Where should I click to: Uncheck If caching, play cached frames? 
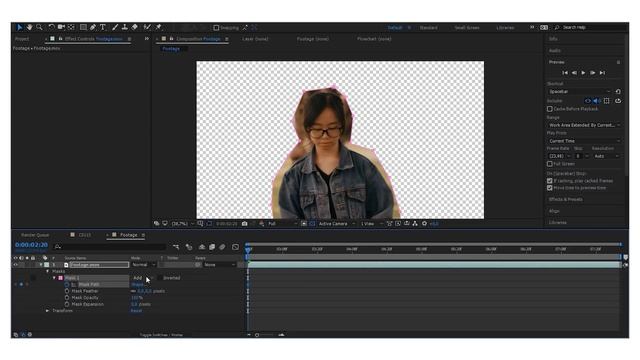[x=550, y=181]
